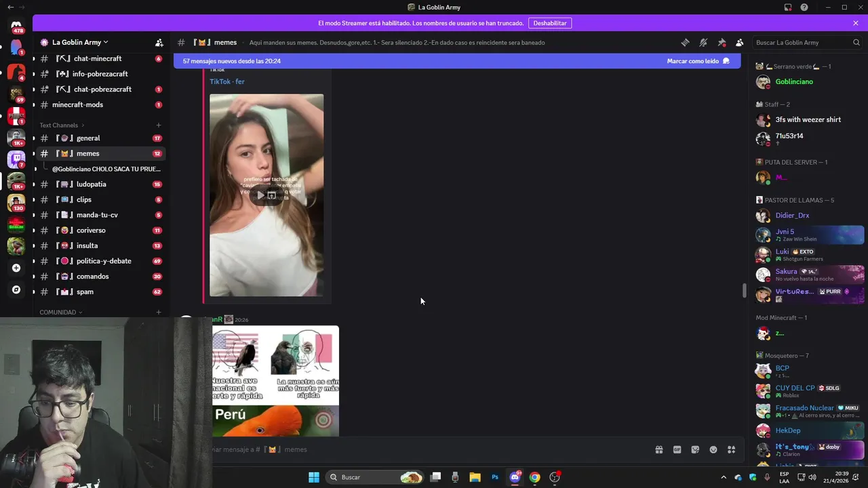
Task: Click the chat scrollbar thumb
Action: (x=744, y=291)
